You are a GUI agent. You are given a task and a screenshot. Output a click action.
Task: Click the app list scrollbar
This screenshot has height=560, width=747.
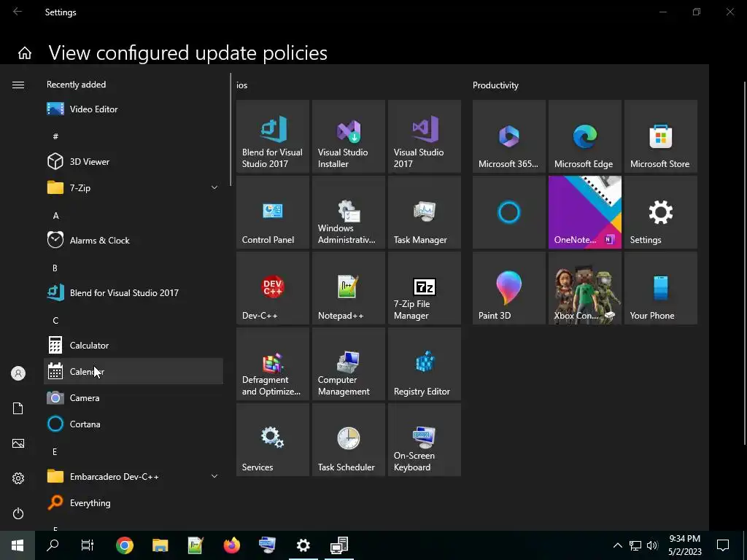click(231, 130)
